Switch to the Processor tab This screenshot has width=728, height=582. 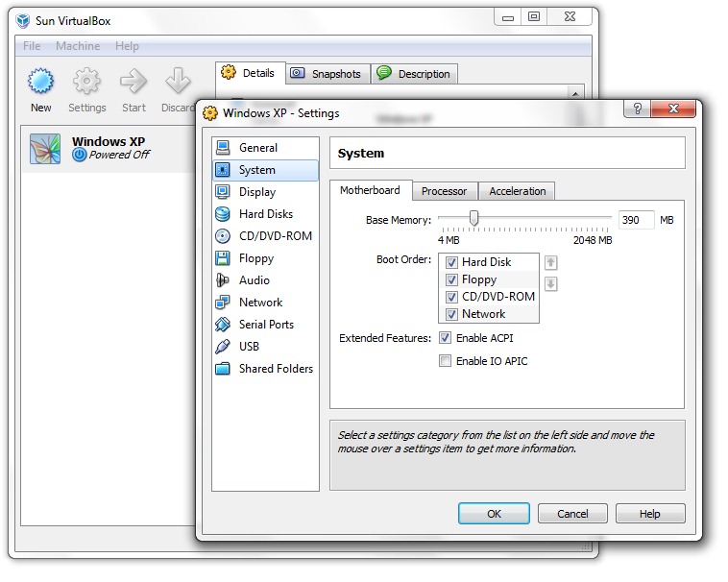[444, 191]
